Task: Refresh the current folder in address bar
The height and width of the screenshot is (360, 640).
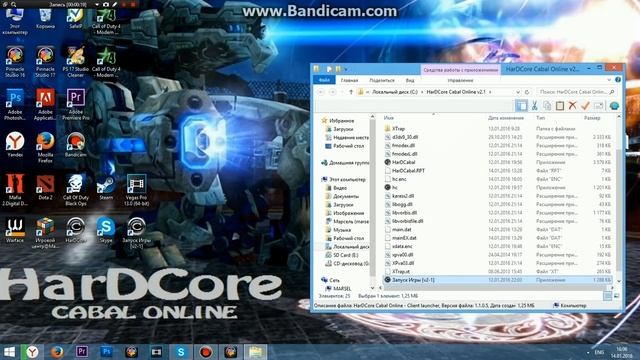Action: click(527, 92)
